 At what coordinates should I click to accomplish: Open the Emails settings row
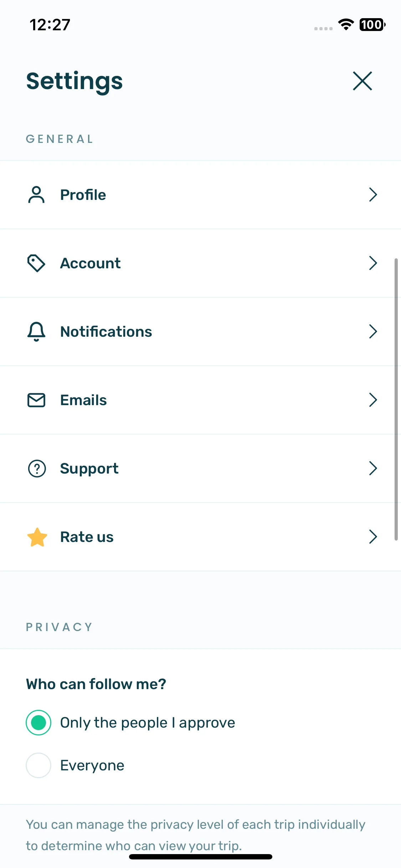(200, 400)
